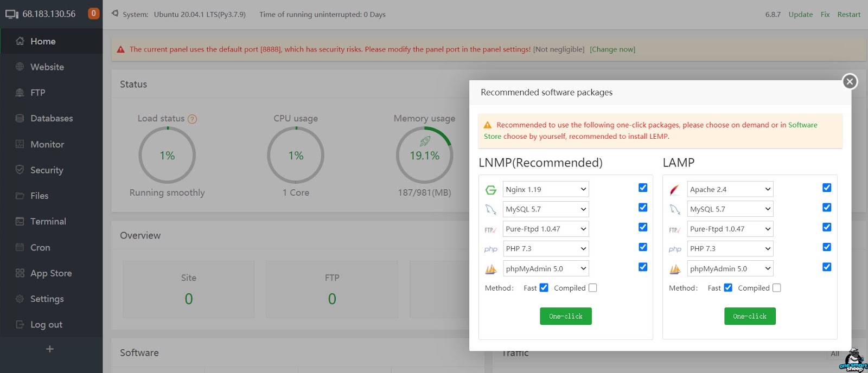Click the Cron calendar icon
The height and width of the screenshot is (373, 868).
[x=20, y=247]
